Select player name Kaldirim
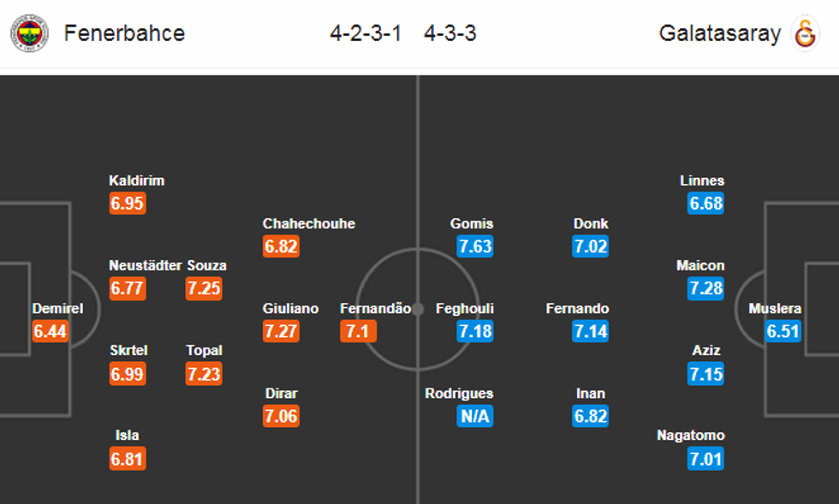Image resolution: width=839 pixels, height=504 pixels. tap(137, 181)
